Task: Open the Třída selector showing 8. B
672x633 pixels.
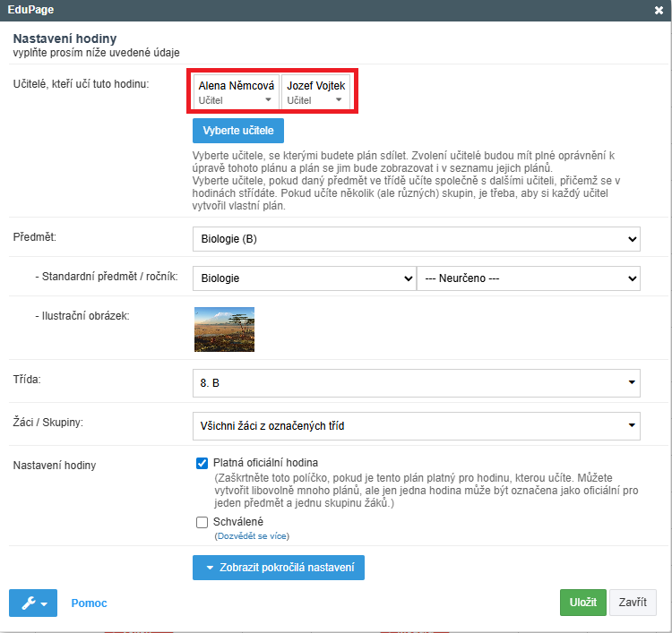Action: 416,382
